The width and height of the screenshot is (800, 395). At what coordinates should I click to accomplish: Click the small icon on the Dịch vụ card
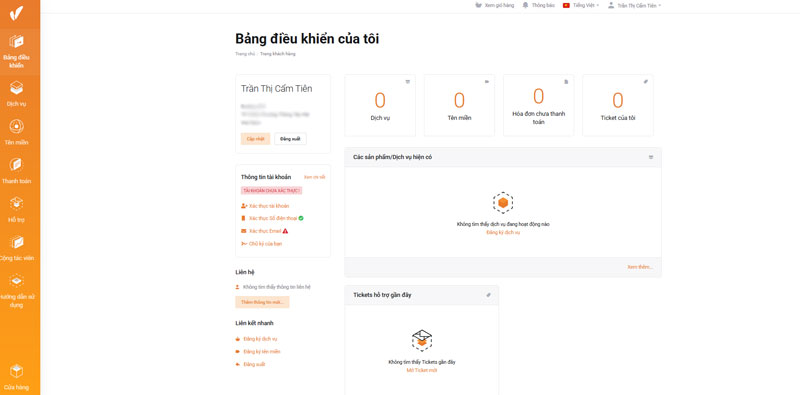[x=408, y=82]
